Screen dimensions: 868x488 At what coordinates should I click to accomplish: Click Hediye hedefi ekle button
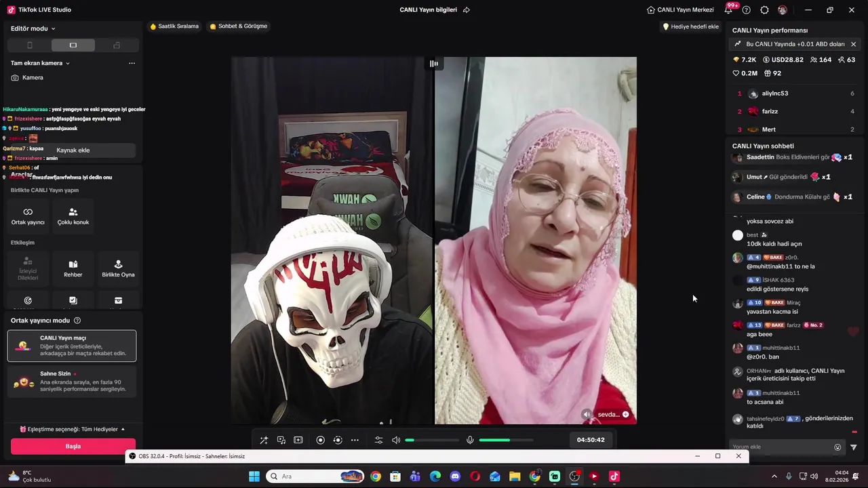pos(690,26)
